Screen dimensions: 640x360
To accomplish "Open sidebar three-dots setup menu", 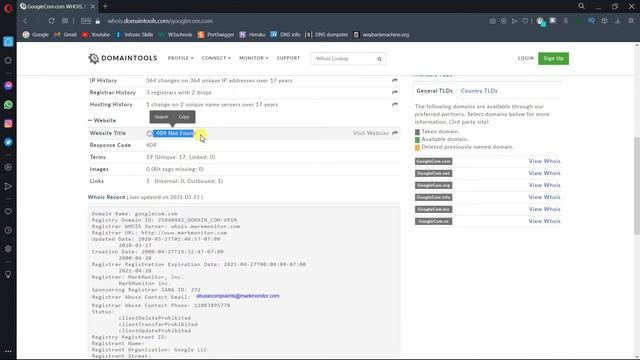I will click(x=8, y=351).
